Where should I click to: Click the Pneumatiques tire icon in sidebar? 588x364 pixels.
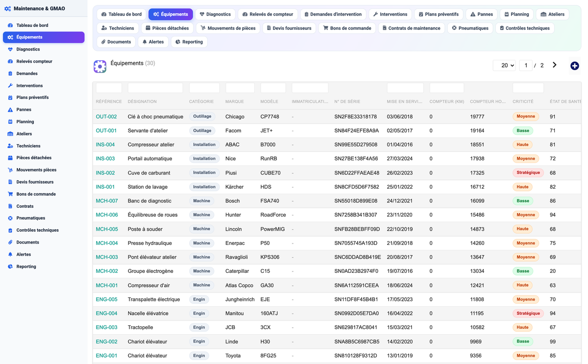click(x=10, y=218)
